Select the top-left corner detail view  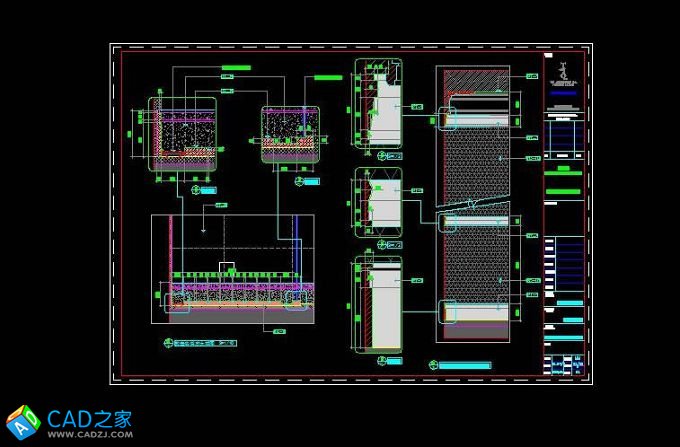(x=183, y=134)
